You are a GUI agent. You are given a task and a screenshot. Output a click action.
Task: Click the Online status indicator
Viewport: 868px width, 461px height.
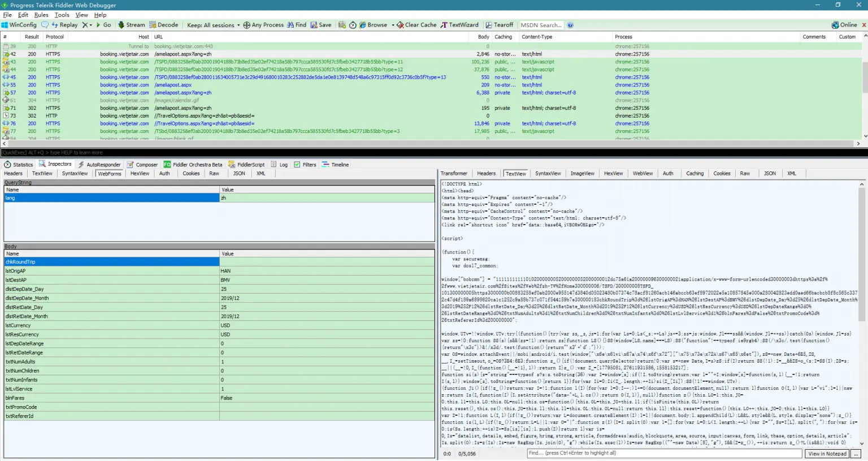844,25
